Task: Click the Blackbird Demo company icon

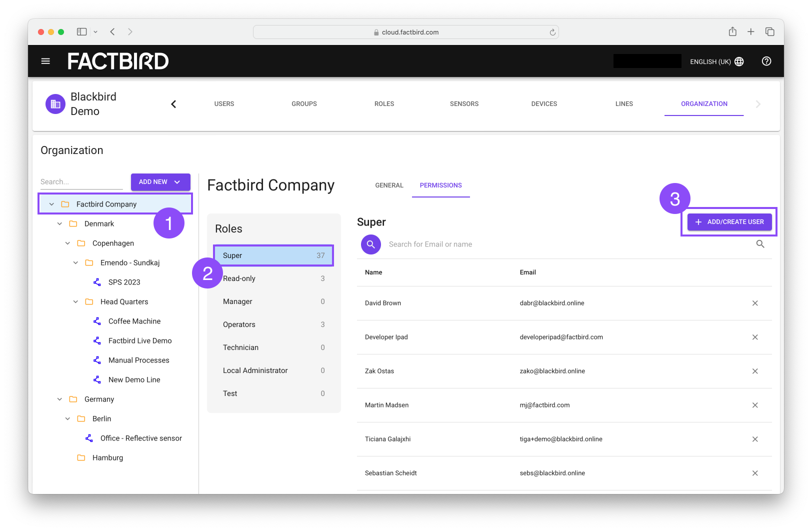Action: pyautogui.click(x=55, y=104)
